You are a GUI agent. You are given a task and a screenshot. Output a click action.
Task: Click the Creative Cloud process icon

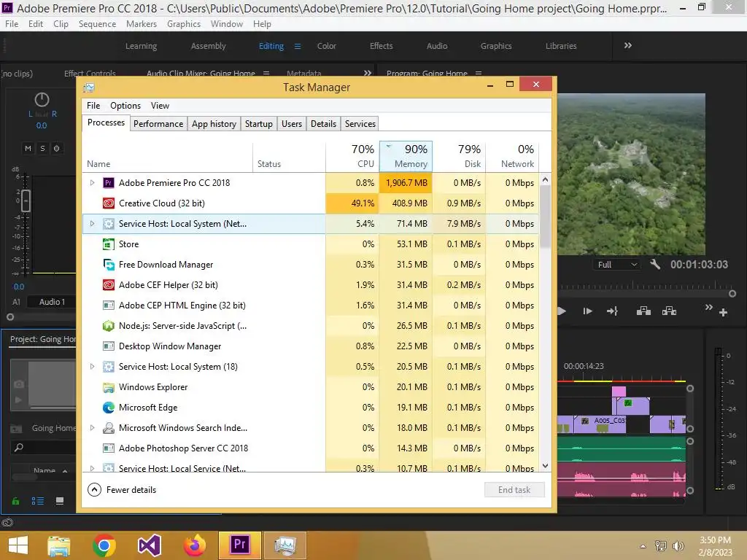point(108,203)
